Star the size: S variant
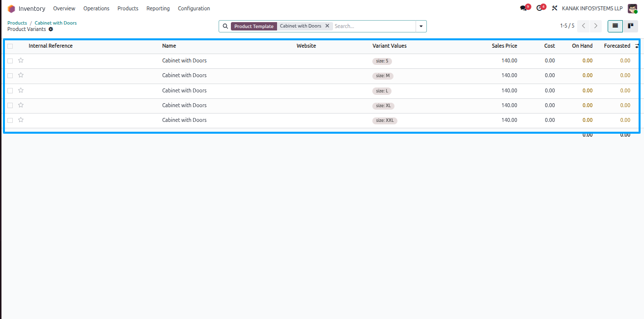 coord(21,60)
